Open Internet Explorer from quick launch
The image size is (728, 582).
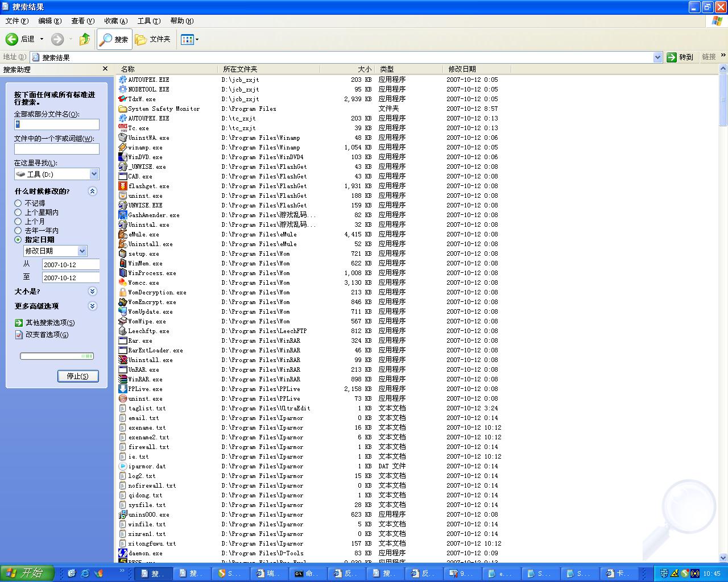[85, 573]
